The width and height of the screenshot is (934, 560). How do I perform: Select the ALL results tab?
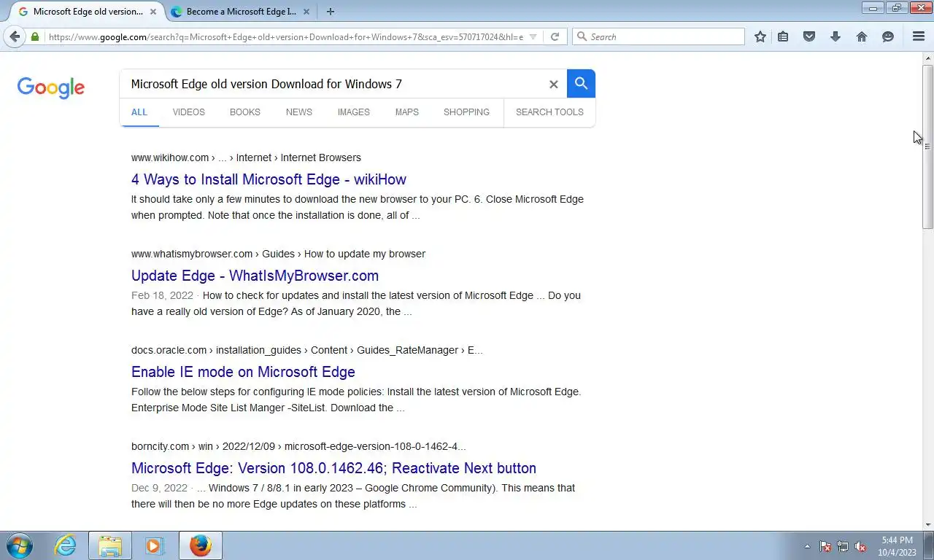[x=139, y=112]
